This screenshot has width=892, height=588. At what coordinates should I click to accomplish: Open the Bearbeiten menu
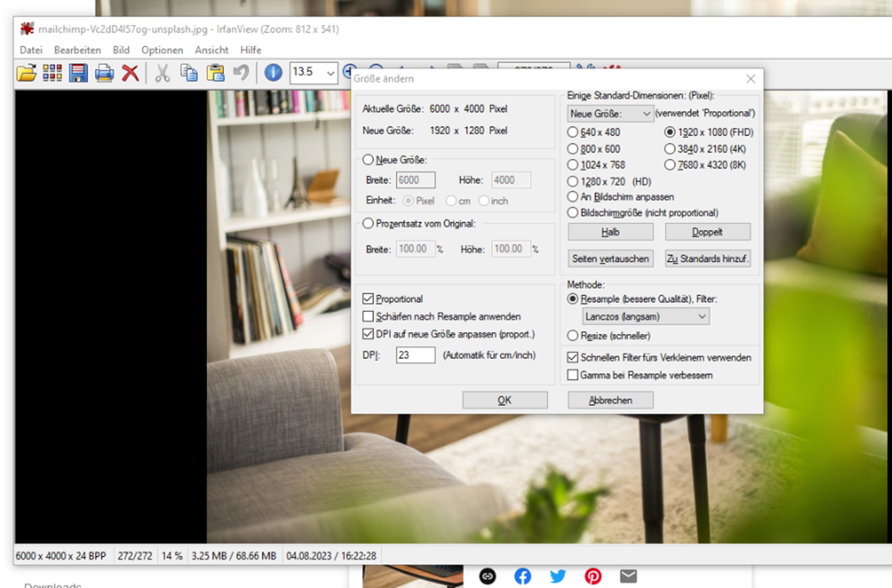77,50
